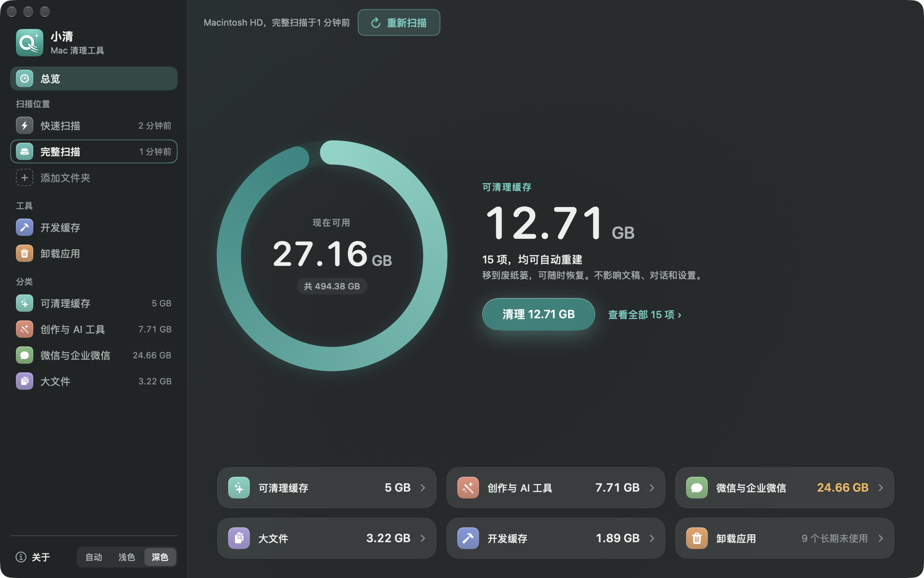Click the '1.89 GB' card value
Viewport: 924px width, 578px height.
[x=617, y=539]
